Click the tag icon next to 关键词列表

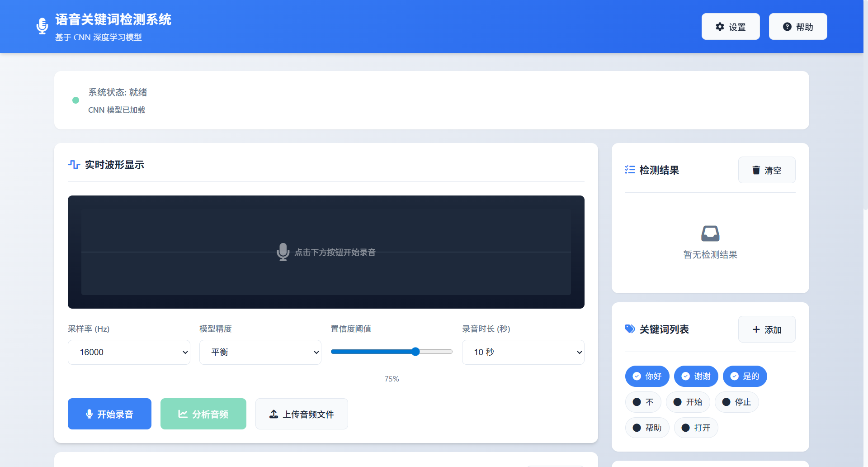[x=629, y=329]
